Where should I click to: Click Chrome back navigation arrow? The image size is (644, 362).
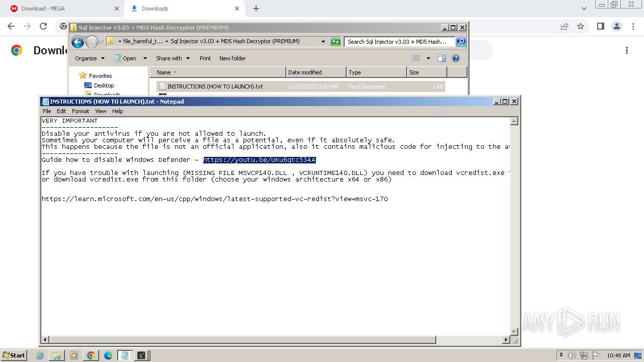click(x=11, y=26)
